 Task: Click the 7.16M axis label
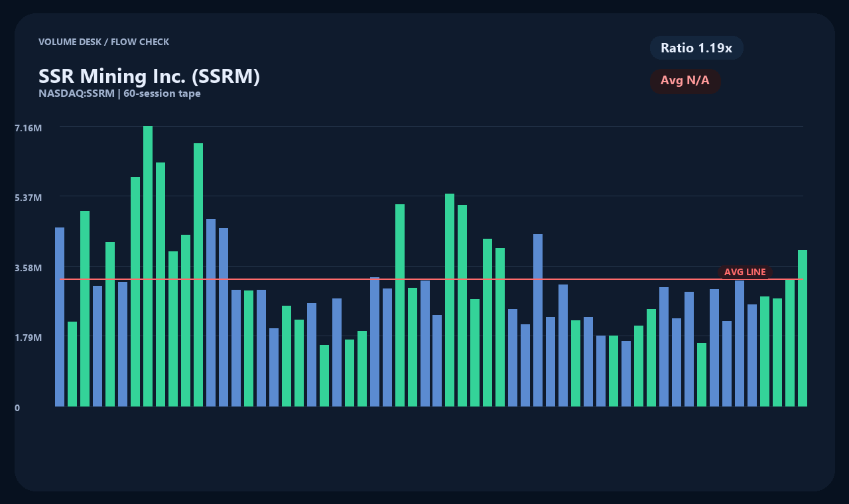(x=29, y=127)
